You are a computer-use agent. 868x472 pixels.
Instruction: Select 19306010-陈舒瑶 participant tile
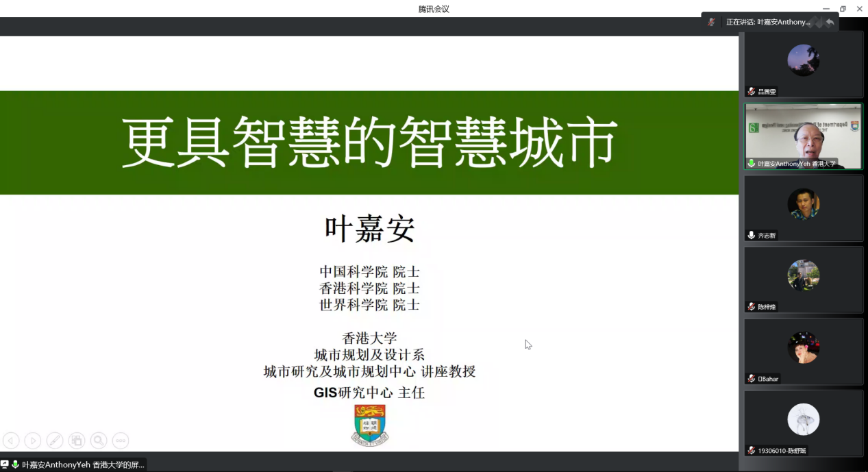point(803,423)
